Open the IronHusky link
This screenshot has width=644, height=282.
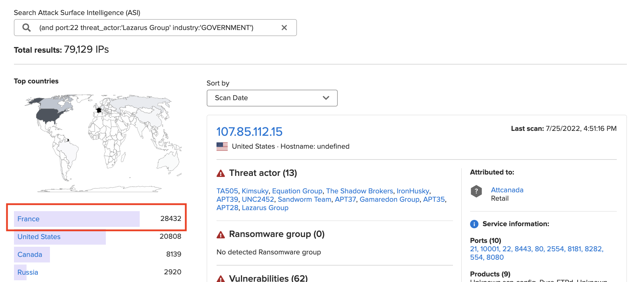[x=413, y=191]
